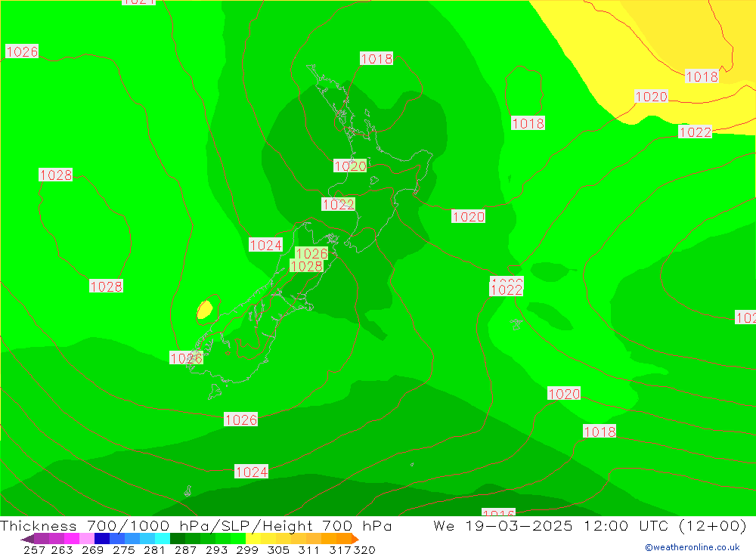Click the 1022 label over central North Island
This screenshot has width=756, height=554.
coord(339,204)
